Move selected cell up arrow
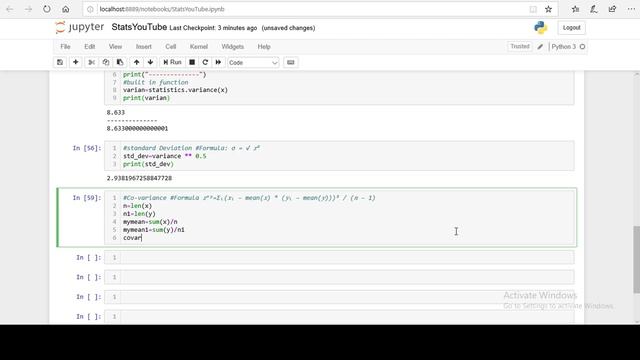The height and width of the screenshot is (360, 640). pyautogui.click(x=136, y=62)
